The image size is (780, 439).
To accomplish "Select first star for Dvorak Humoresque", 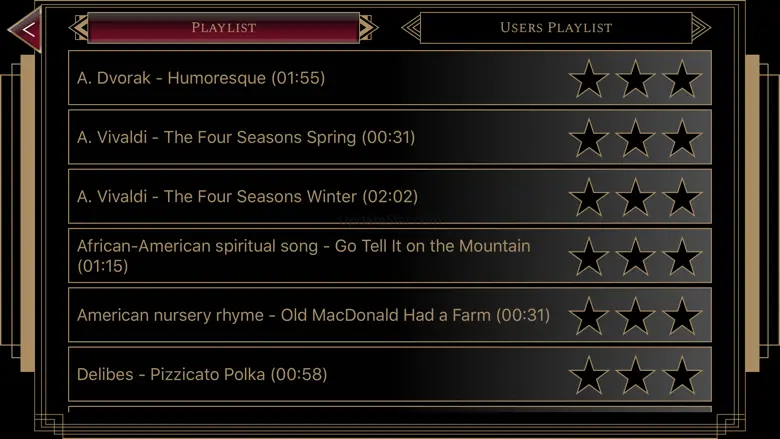I will click(588, 79).
